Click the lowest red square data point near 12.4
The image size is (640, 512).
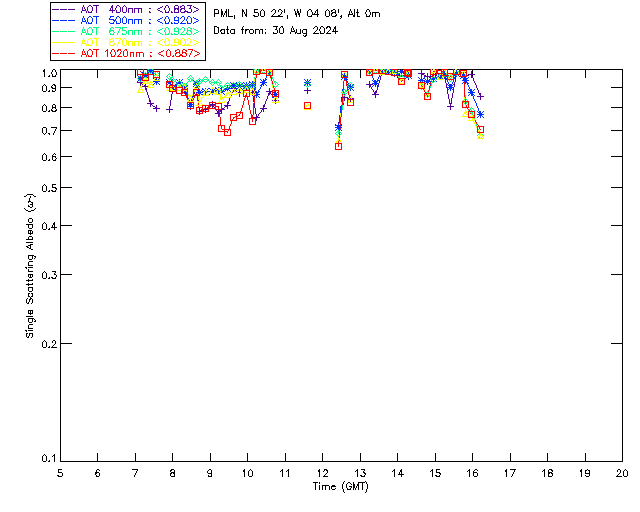338,146
